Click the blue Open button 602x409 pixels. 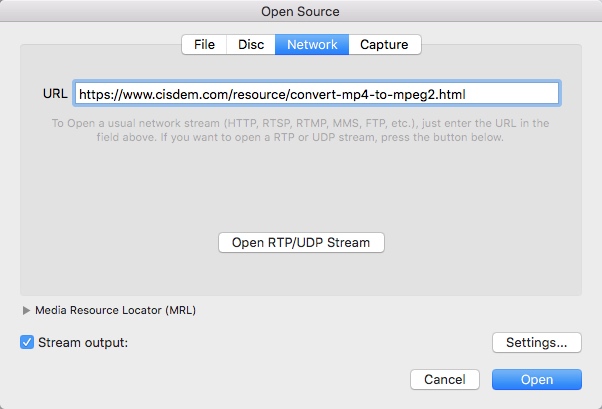[537, 380]
